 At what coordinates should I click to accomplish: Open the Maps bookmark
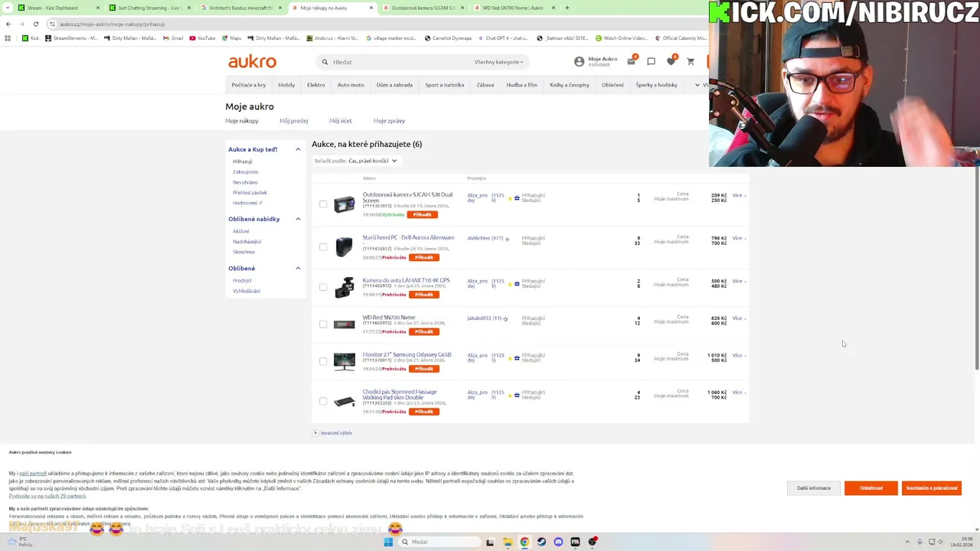(231, 38)
